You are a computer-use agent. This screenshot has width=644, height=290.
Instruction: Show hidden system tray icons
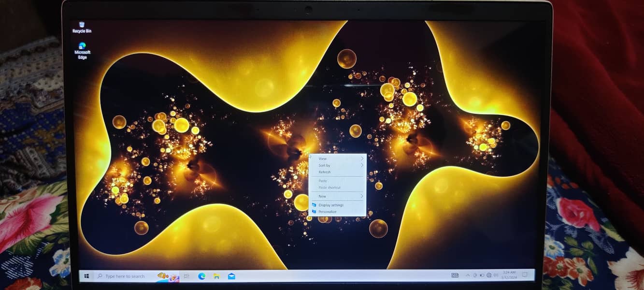point(468,275)
